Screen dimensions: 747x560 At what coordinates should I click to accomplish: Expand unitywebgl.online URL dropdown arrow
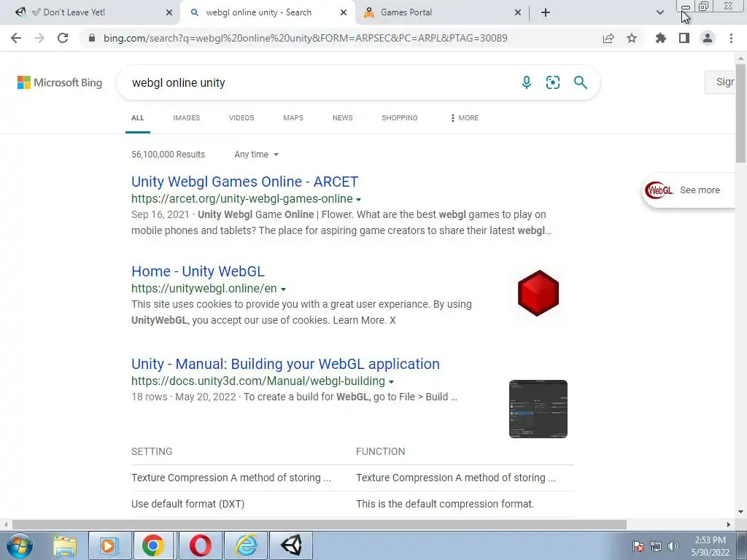pyautogui.click(x=283, y=289)
